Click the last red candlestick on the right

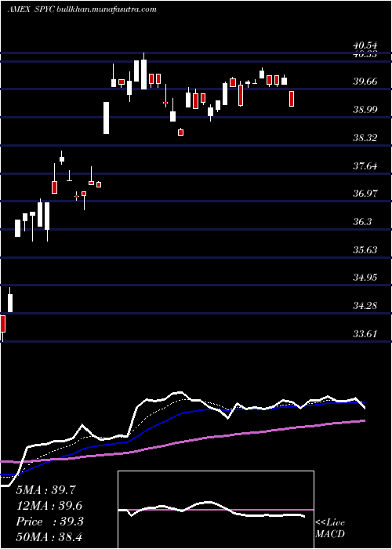[292, 98]
